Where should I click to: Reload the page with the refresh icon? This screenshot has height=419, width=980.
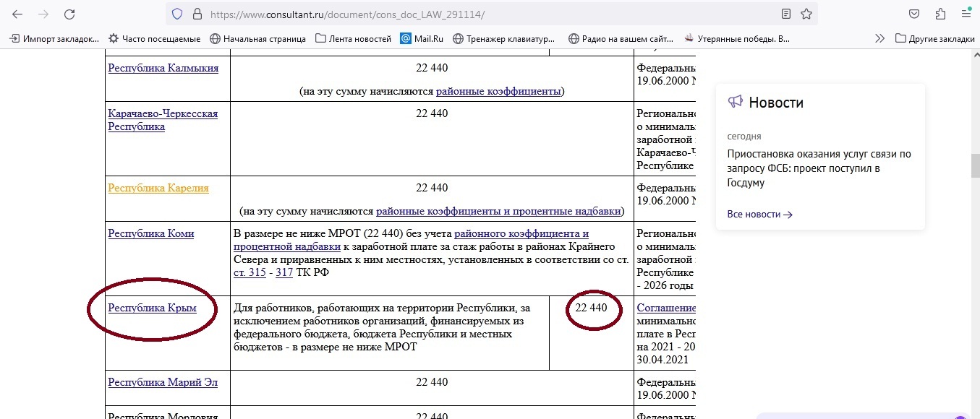69,14
